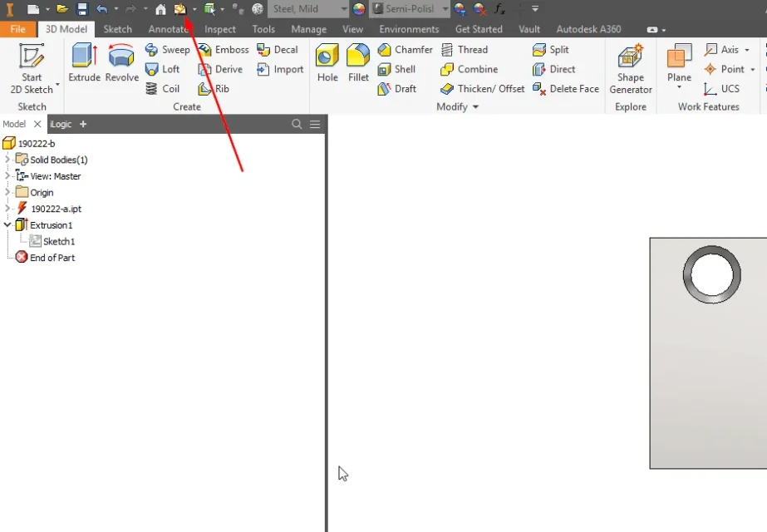
Task: Open the Vault ribbon tab
Action: pos(529,29)
